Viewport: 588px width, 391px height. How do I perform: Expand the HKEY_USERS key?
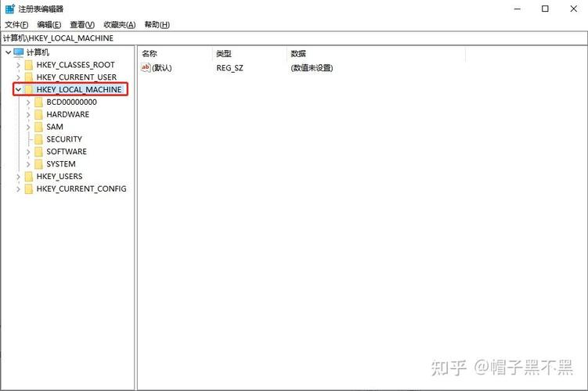(18, 177)
